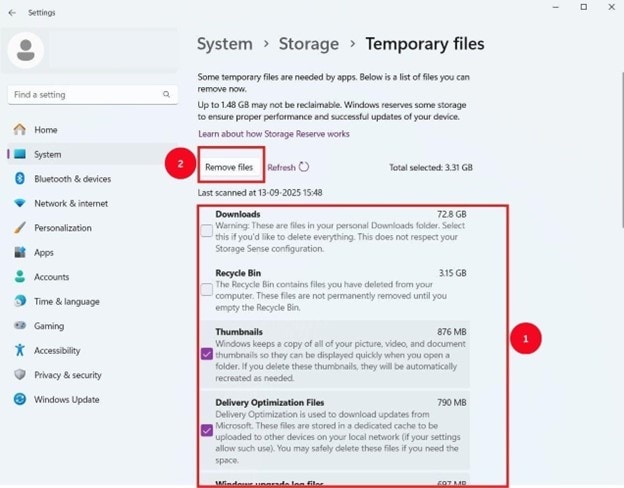
Task: Minimize the Settings window
Action: [556, 7]
